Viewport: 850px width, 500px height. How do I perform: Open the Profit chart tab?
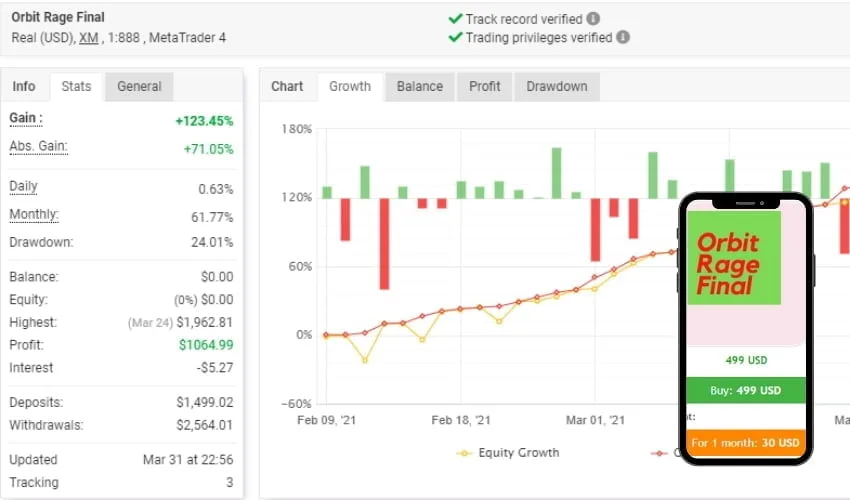point(484,86)
